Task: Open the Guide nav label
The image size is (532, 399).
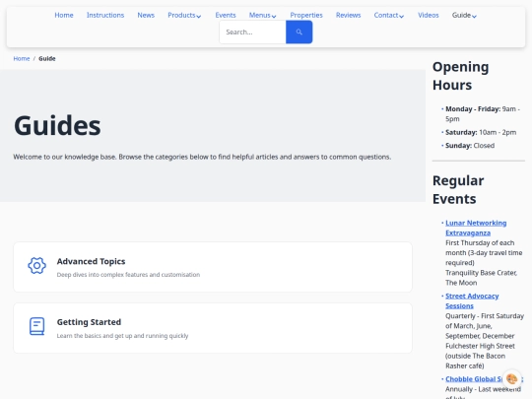Action: (461, 15)
